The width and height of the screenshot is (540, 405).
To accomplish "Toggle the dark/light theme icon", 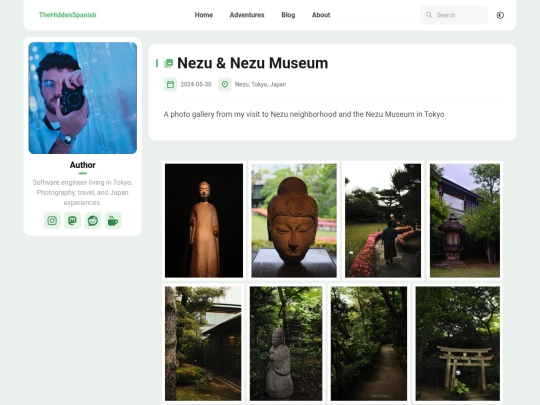I will 500,15.
